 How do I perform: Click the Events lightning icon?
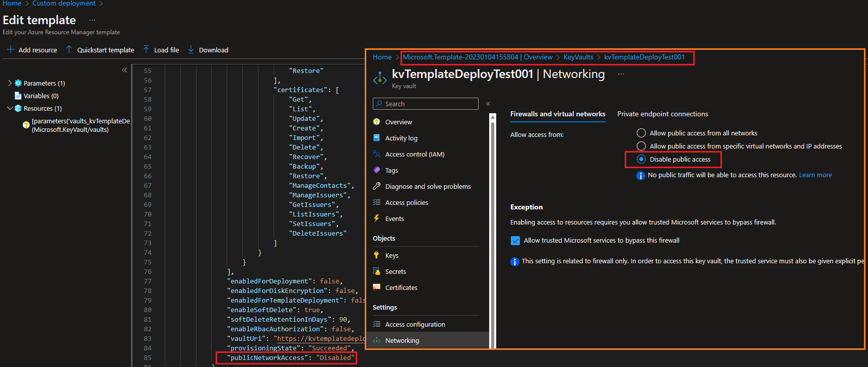pyautogui.click(x=376, y=218)
